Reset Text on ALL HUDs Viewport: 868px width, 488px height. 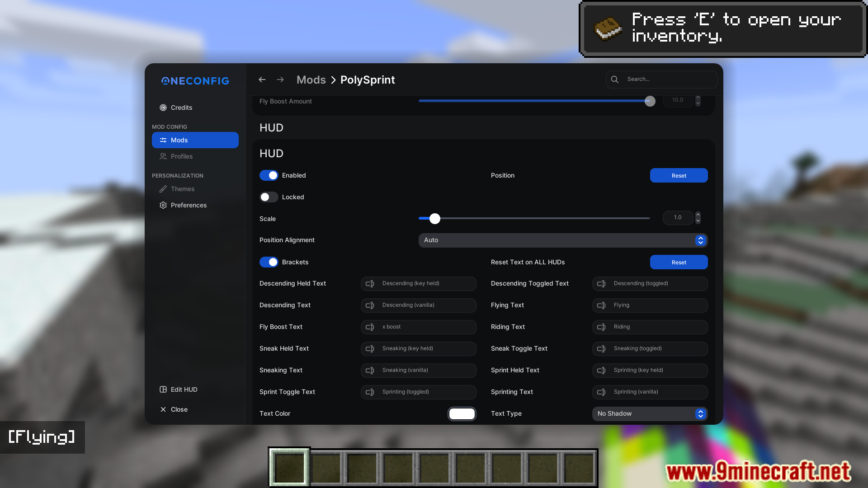(x=679, y=262)
